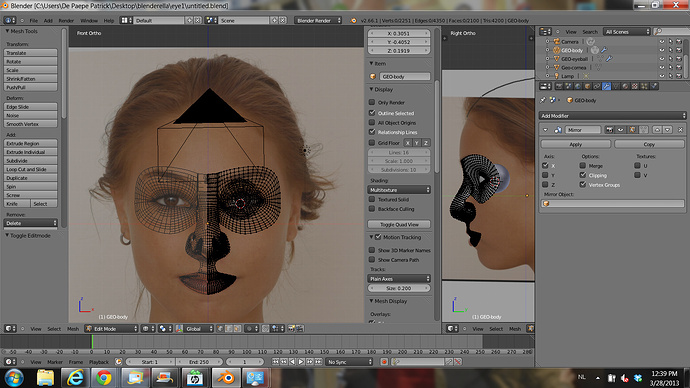This screenshot has height=388, width=690.
Task: Open the No Sync playback dropdown
Action: pos(349,362)
